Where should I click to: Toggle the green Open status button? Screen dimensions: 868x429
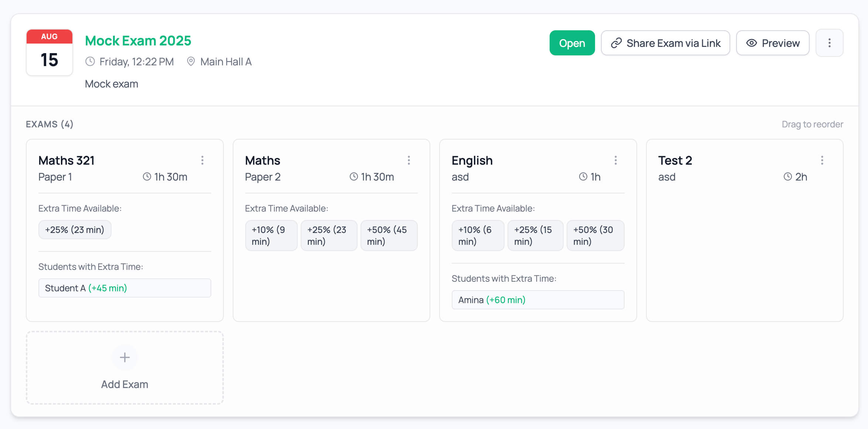(572, 43)
